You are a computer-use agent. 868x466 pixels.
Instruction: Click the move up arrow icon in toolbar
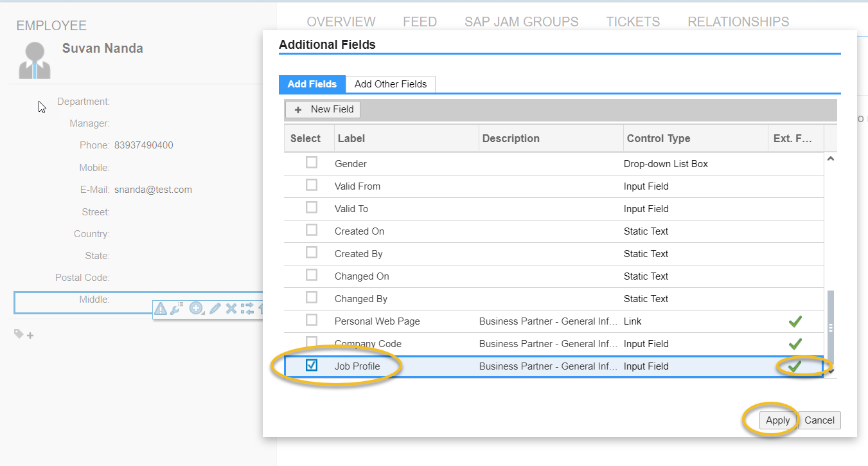[261, 309]
